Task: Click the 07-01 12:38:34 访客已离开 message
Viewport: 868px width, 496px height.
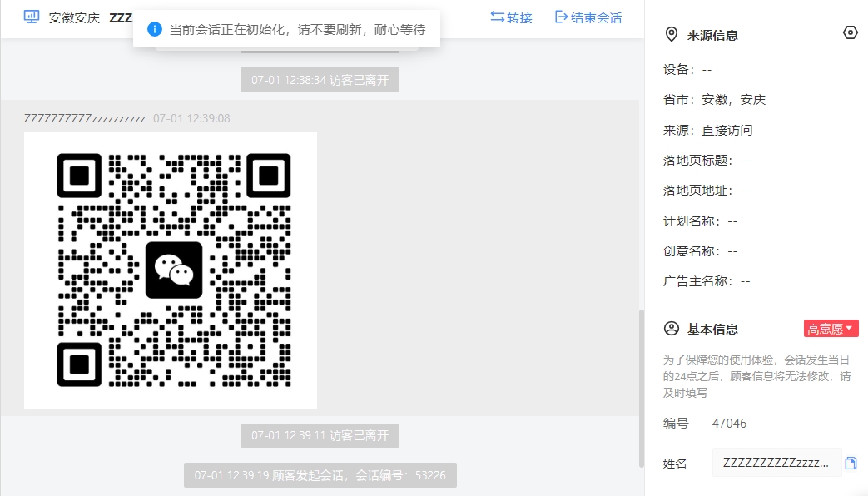Action: pos(320,80)
